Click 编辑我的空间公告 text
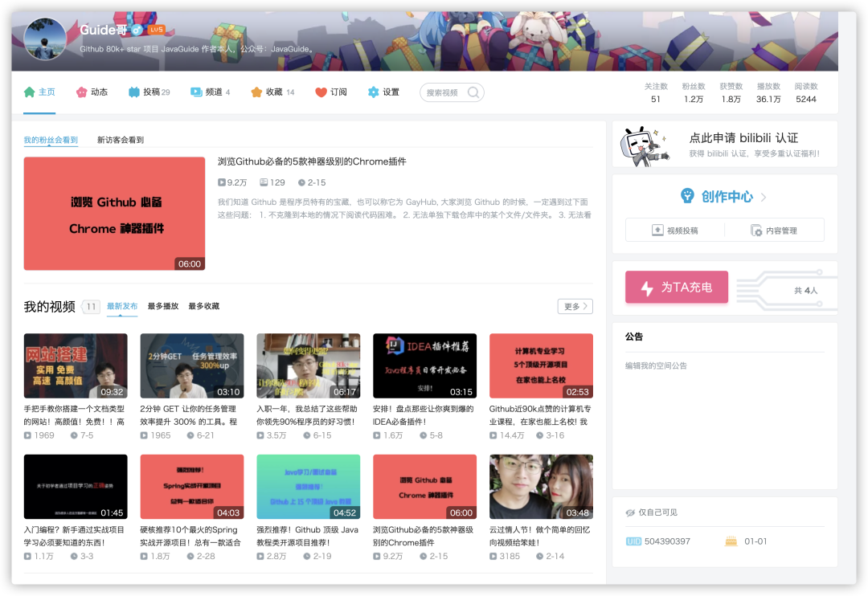 [x=656, y=365]
